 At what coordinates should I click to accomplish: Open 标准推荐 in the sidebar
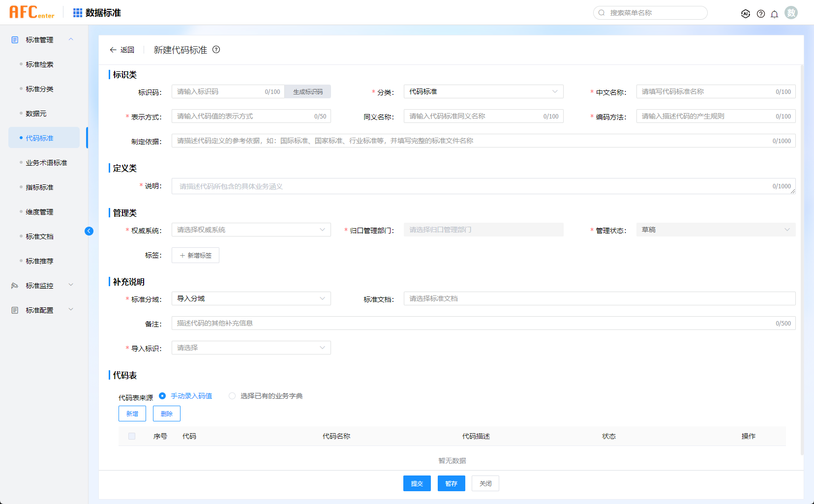(x=40, y=261)
